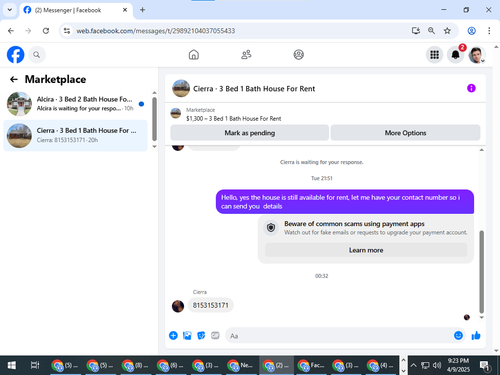Image resolution: width=500 pixels, height=375 pixels.
Task: Open Chrome profile icon
Action: click(x=471, y=31)
